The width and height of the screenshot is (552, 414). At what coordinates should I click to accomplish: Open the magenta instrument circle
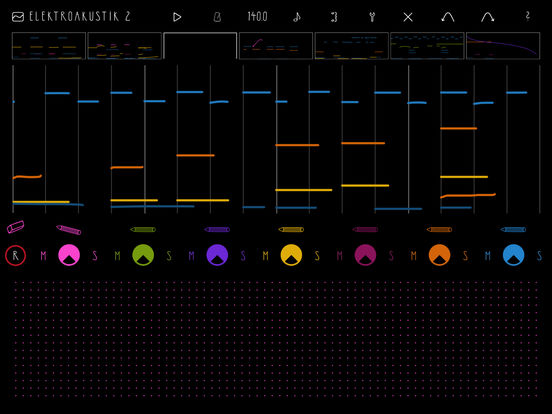pyautogui.click(x=365, y=255)
